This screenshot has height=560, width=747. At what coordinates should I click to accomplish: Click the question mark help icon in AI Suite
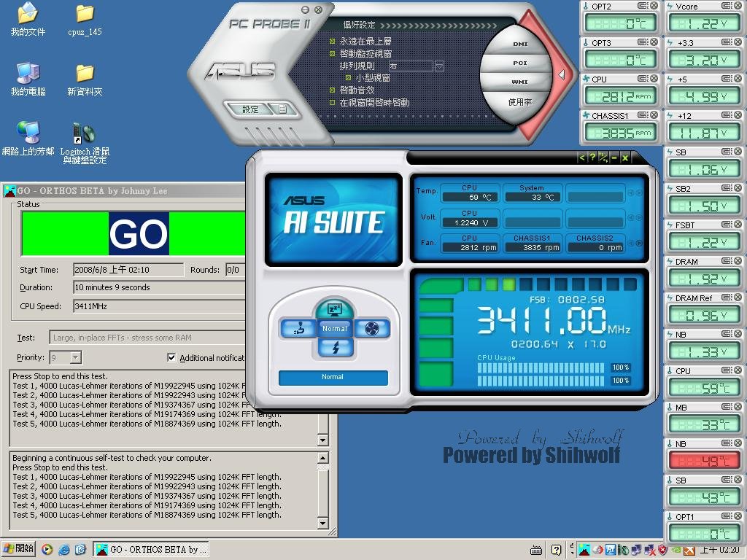click(x=592, y=157)
